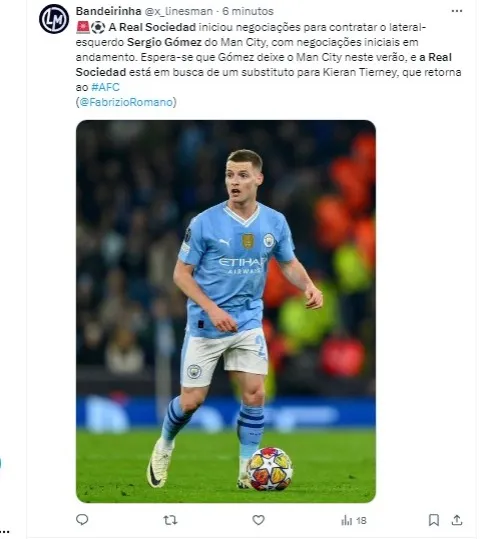Repost this tweet with the retweet icon

(170, 520)
